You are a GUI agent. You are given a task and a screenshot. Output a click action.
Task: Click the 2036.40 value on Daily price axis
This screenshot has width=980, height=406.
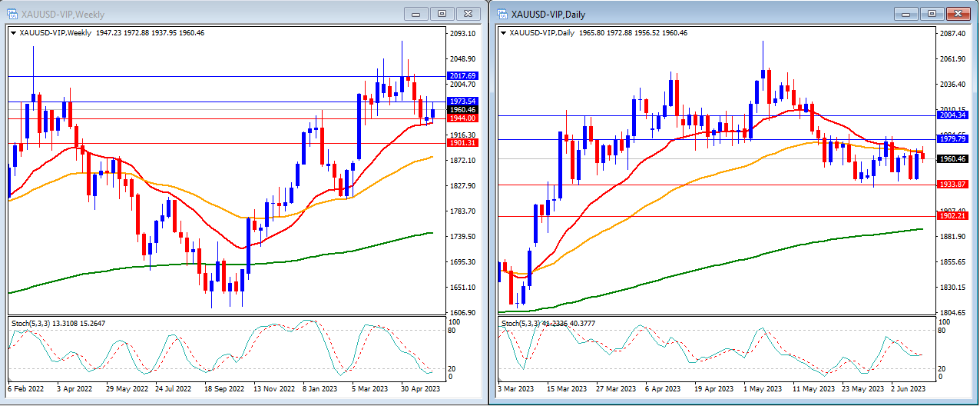(953, 85)
